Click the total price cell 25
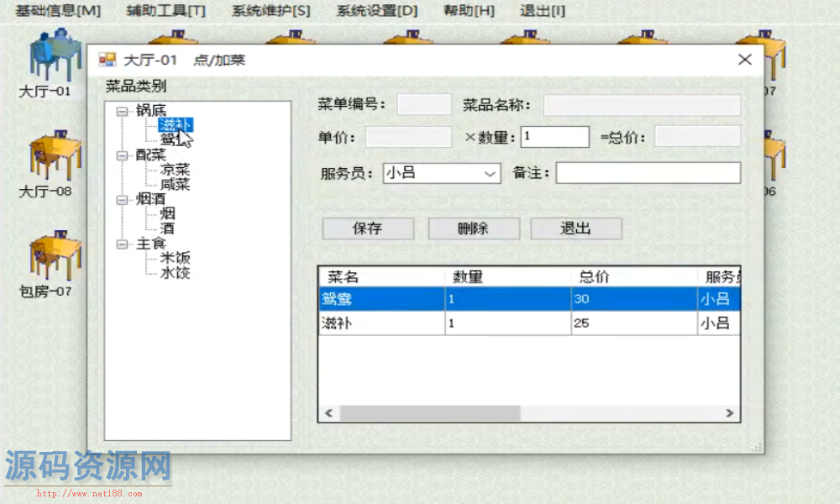This screenshot has width=840, height=504. tap(634, 323)
